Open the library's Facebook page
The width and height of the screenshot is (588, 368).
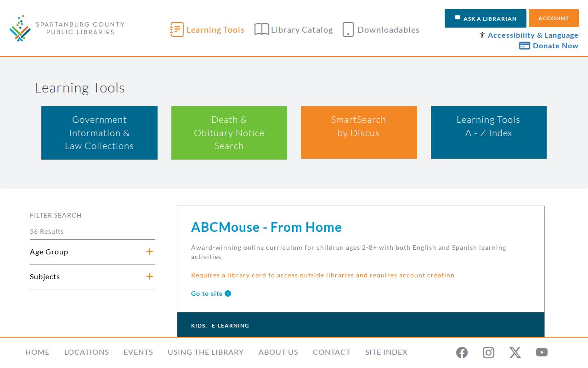pos(462,352)
